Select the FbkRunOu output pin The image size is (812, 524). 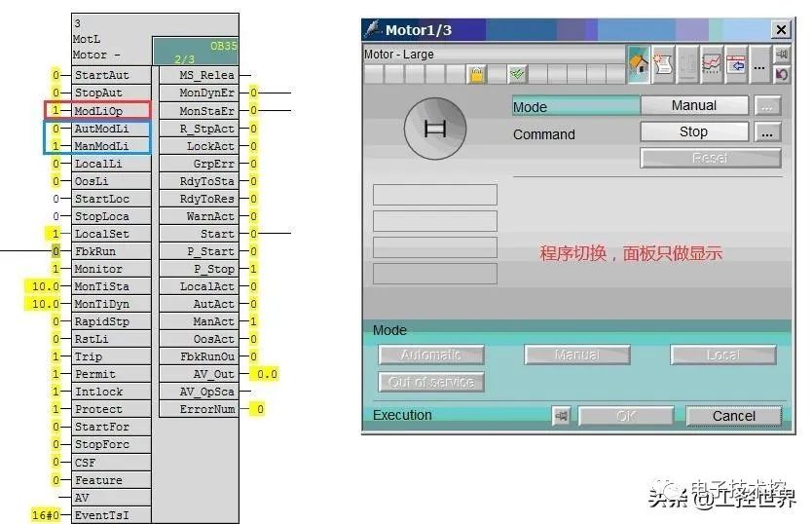point(199,356)
